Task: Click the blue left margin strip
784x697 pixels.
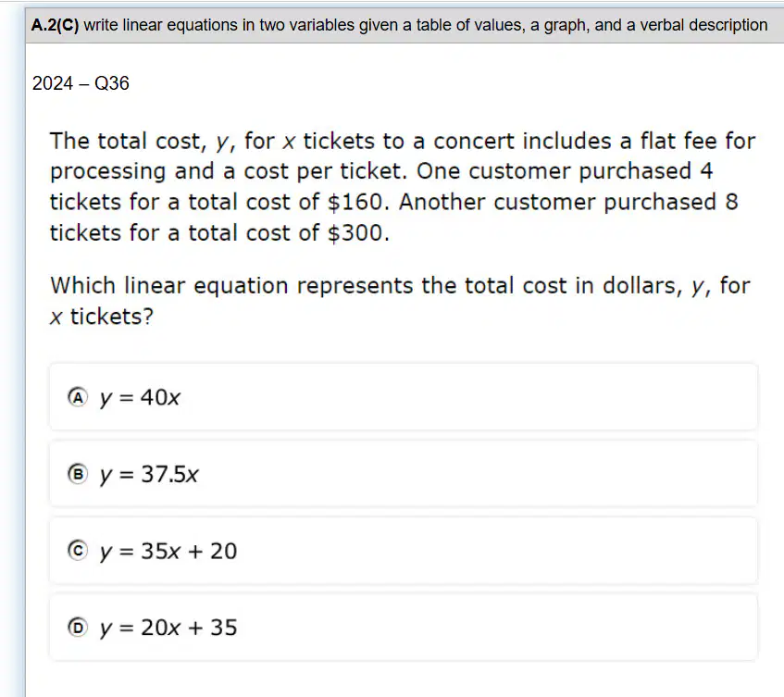Action: pos(13,350)
